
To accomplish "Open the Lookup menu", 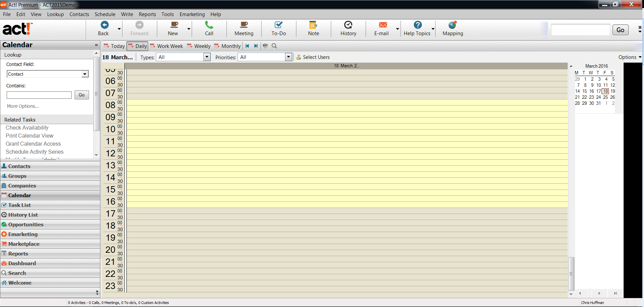I will click(56, 14).
